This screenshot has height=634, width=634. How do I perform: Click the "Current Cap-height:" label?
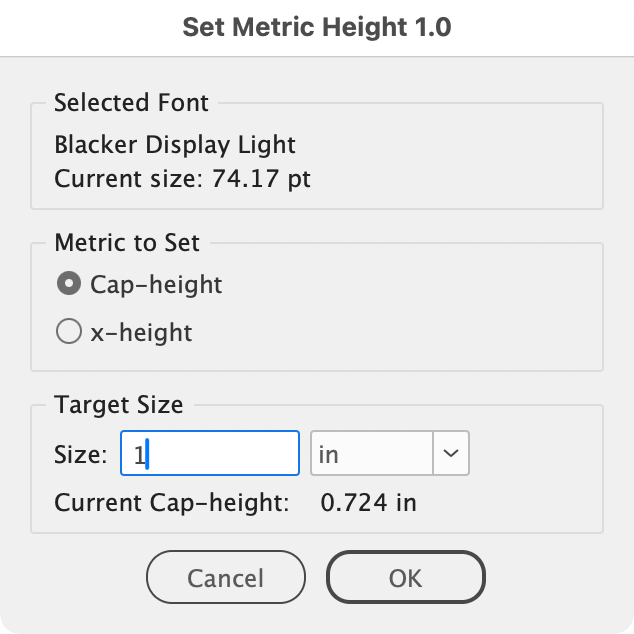coord(172,502)
